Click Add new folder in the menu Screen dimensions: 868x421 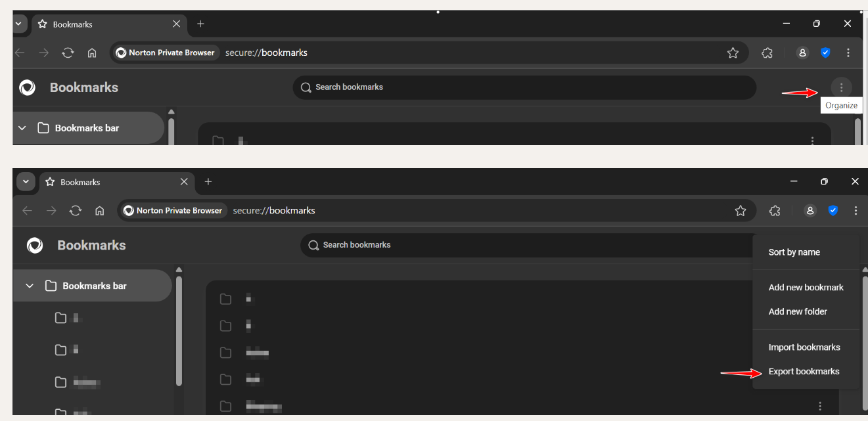pos(798,312)
